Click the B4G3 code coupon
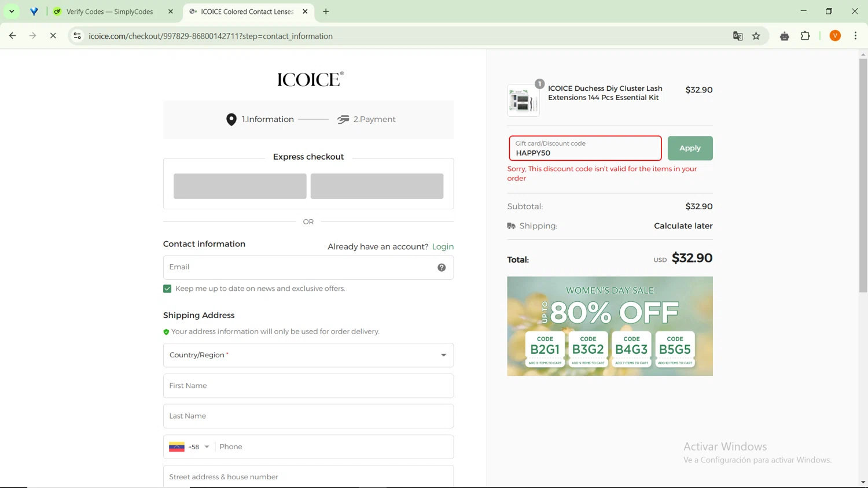 (631, 350)
